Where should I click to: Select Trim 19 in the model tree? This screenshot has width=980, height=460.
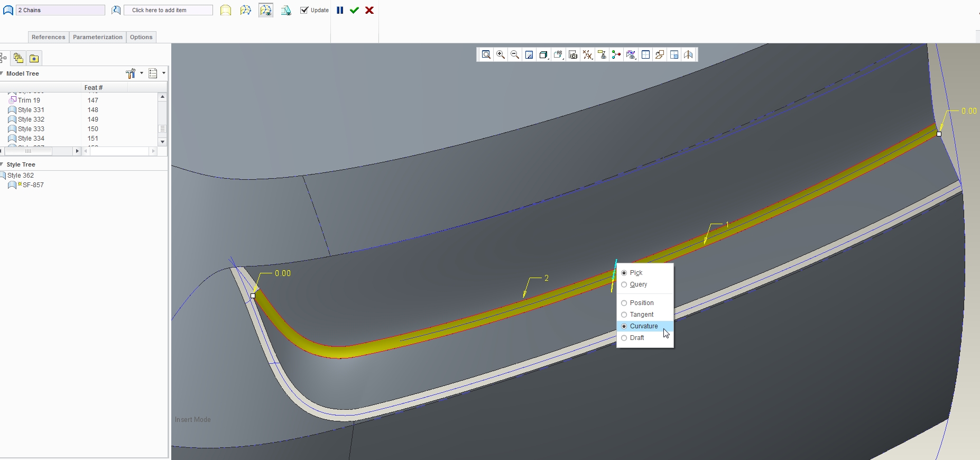click(x=29, y=100)
